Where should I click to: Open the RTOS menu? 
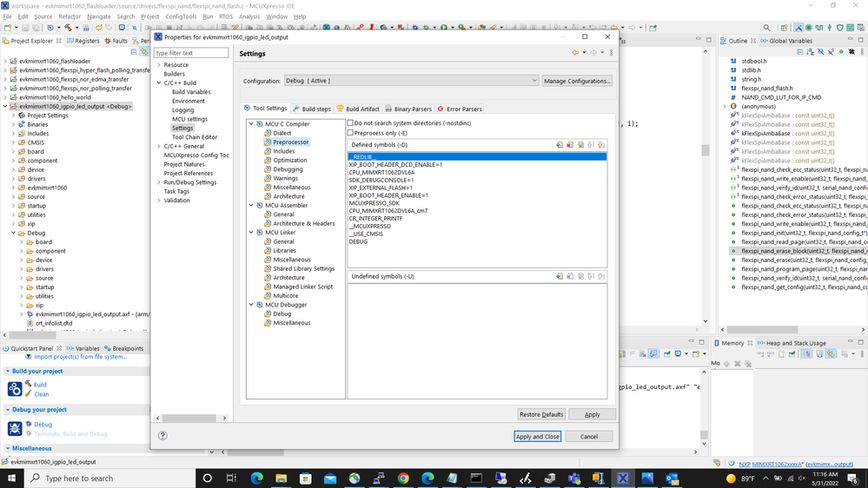[x=226, y=16]
